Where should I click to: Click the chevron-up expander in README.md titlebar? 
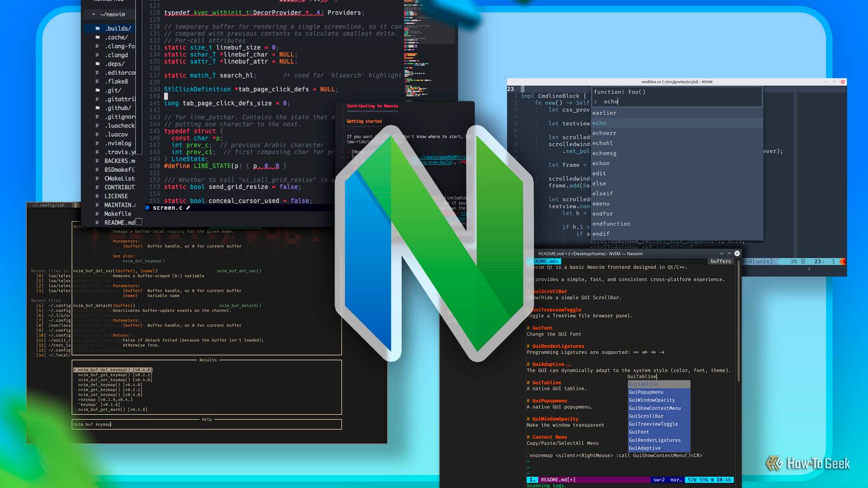tap(729, 254)
